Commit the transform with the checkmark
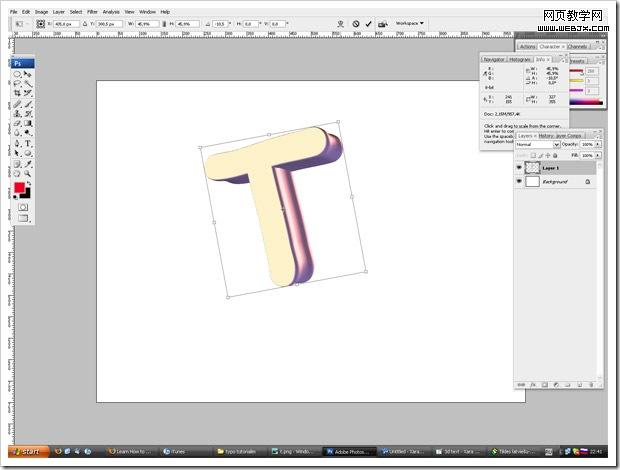Screen dimensions: 620x470 click(x=369, y=24)
